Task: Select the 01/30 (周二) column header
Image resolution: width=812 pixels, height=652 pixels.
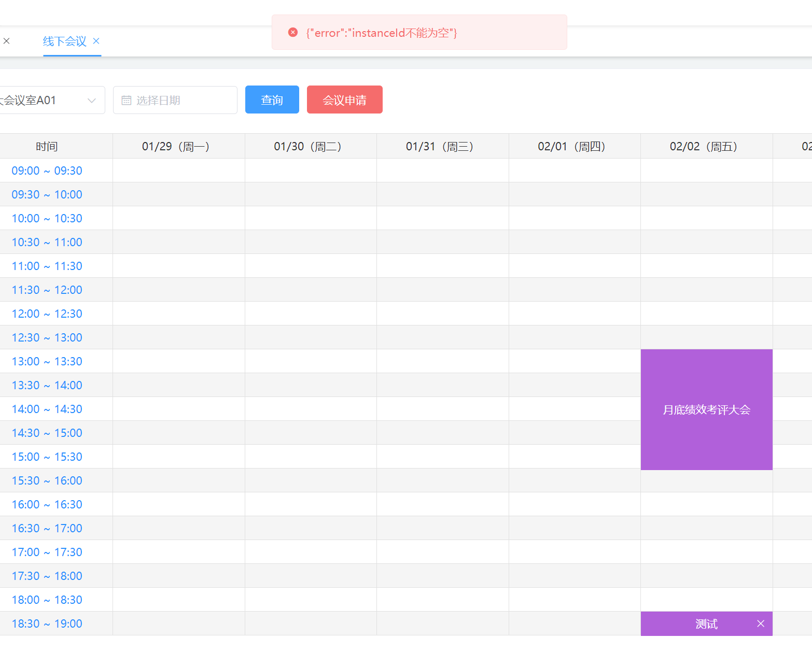Action: (x=311, y=147)
